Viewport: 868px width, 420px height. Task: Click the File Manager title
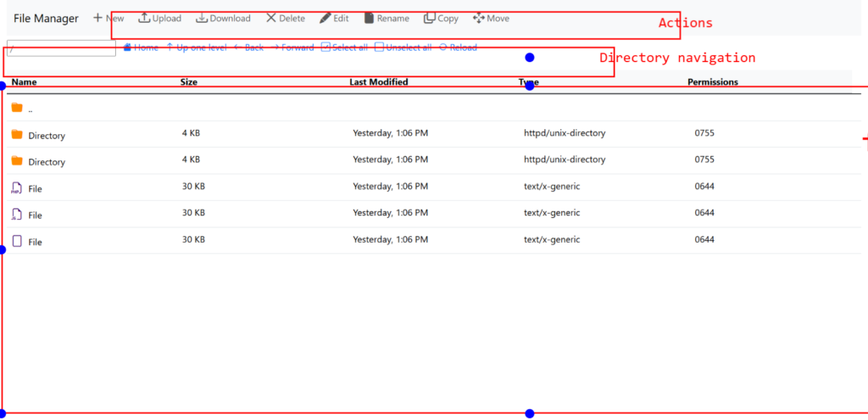[x=46, y=19]
